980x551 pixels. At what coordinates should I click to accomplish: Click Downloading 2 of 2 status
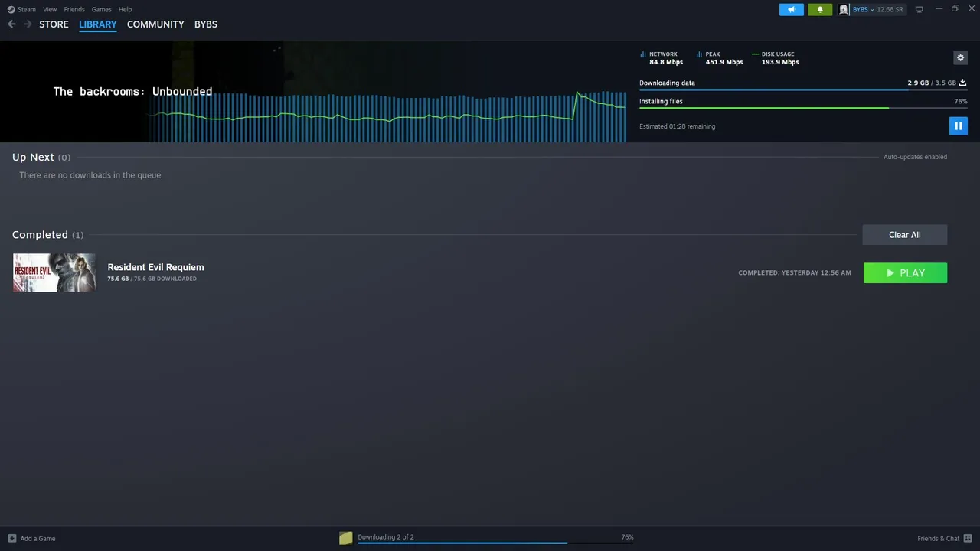coord(386,537)
